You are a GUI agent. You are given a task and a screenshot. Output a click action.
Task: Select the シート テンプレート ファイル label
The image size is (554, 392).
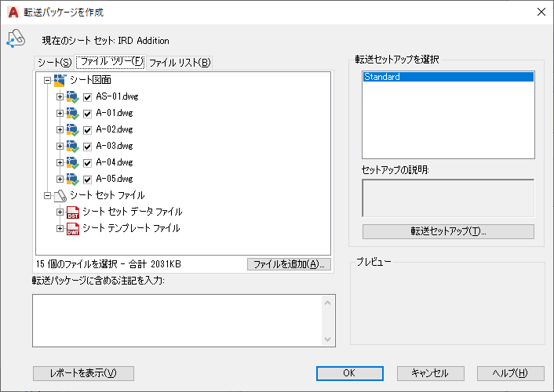point(131,228)
